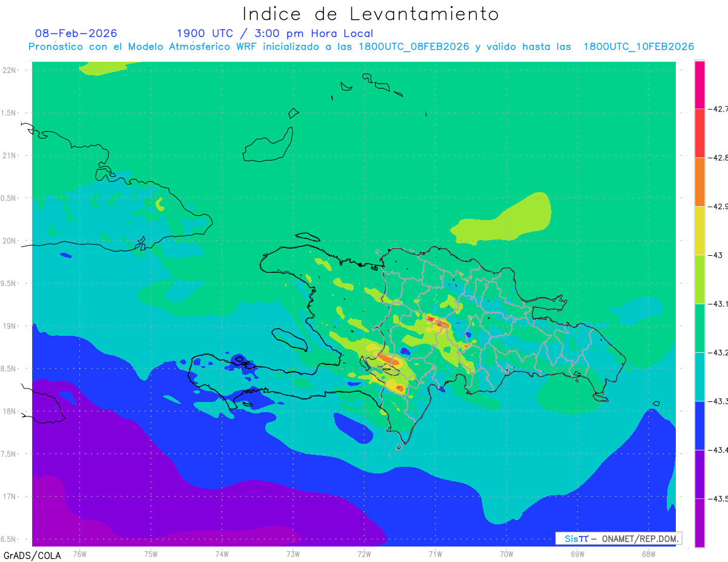Click the latitude label "21N"
The image size is (728, 562).
click(x=10, y=155)
